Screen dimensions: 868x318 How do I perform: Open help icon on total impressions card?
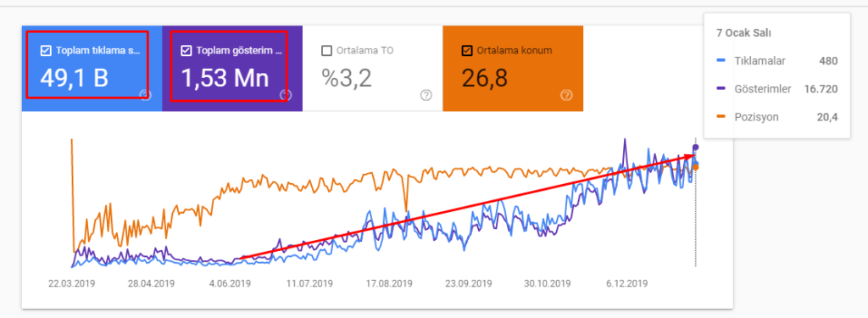286,95
